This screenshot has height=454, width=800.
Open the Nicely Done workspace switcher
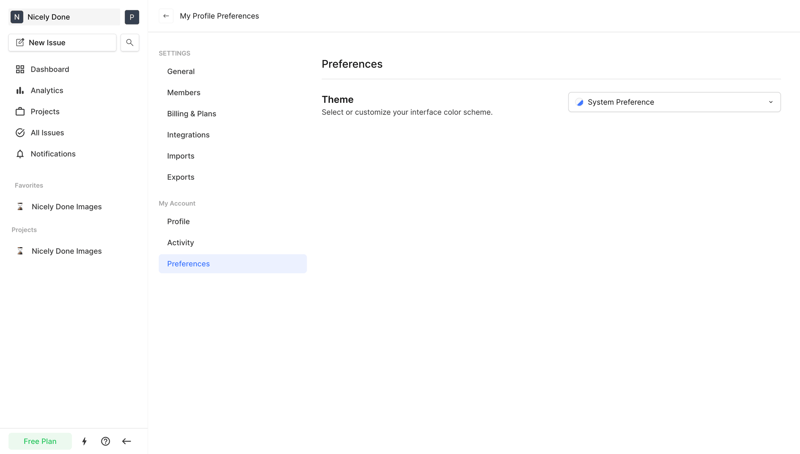(x=63, y=17)
